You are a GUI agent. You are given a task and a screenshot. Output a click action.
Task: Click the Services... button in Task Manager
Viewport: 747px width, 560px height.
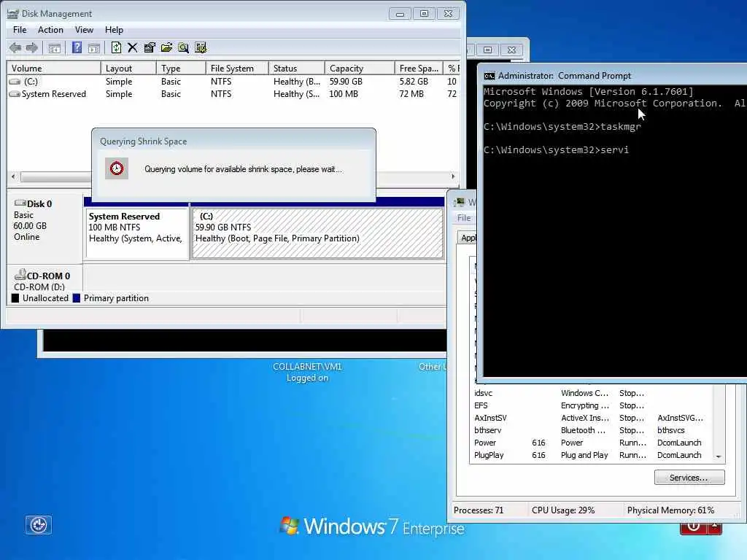tap(689, 477)
